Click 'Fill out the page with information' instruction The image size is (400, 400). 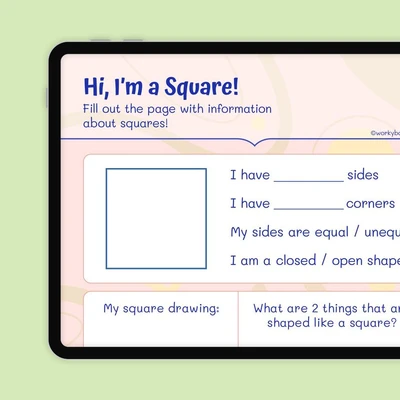tap(177, 109)
